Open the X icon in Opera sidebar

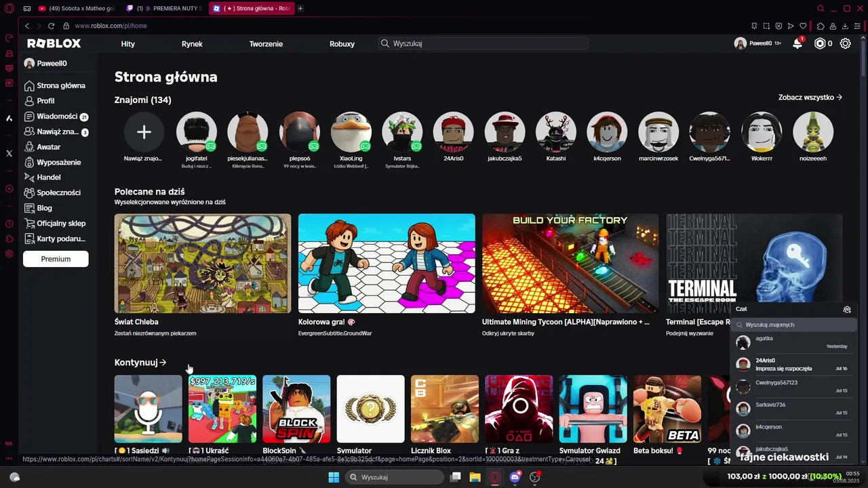coord(9,153)
